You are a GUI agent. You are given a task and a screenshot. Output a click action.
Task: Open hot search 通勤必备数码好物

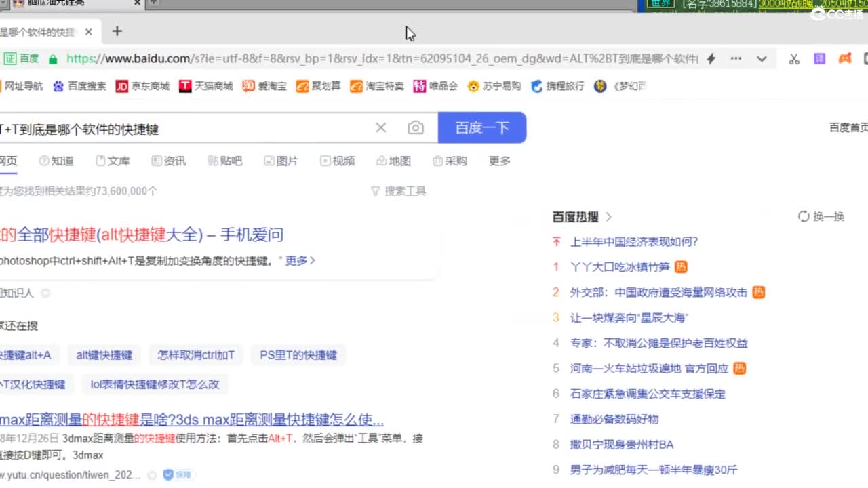click(614, 419)
